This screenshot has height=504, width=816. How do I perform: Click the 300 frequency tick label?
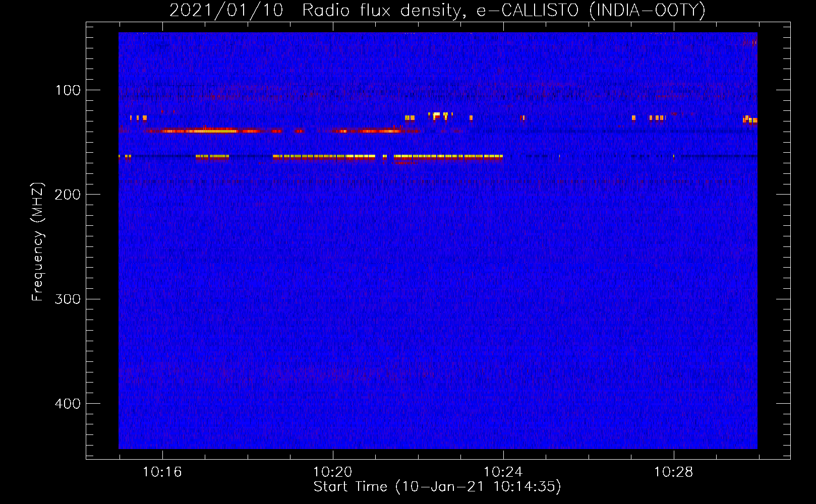[68, 299]
